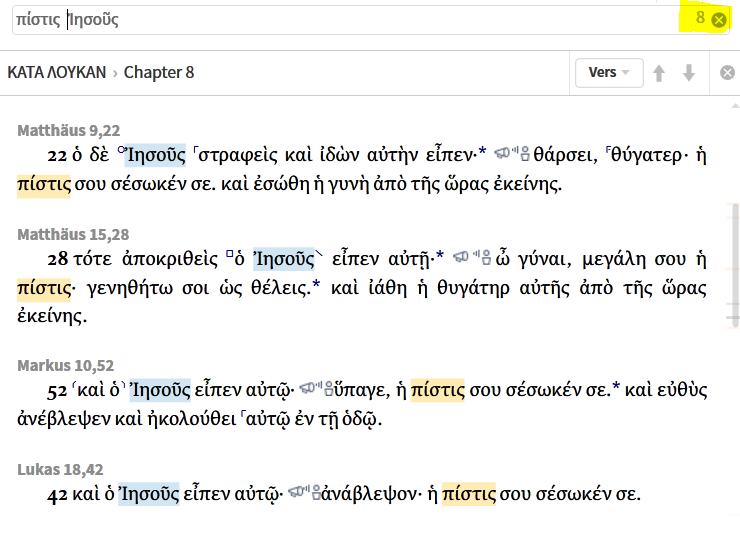
Task: Go to previous result with up arrow
Action: click(659, 73)
